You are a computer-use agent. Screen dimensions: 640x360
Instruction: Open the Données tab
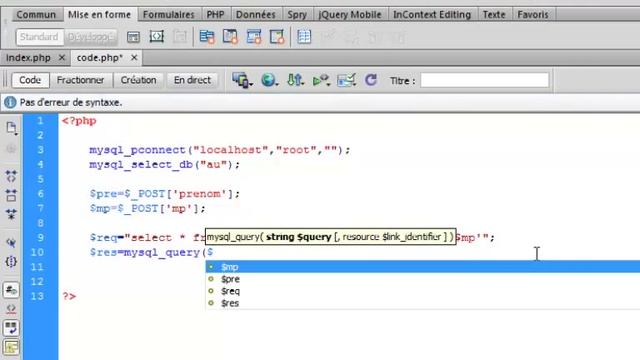256,15
